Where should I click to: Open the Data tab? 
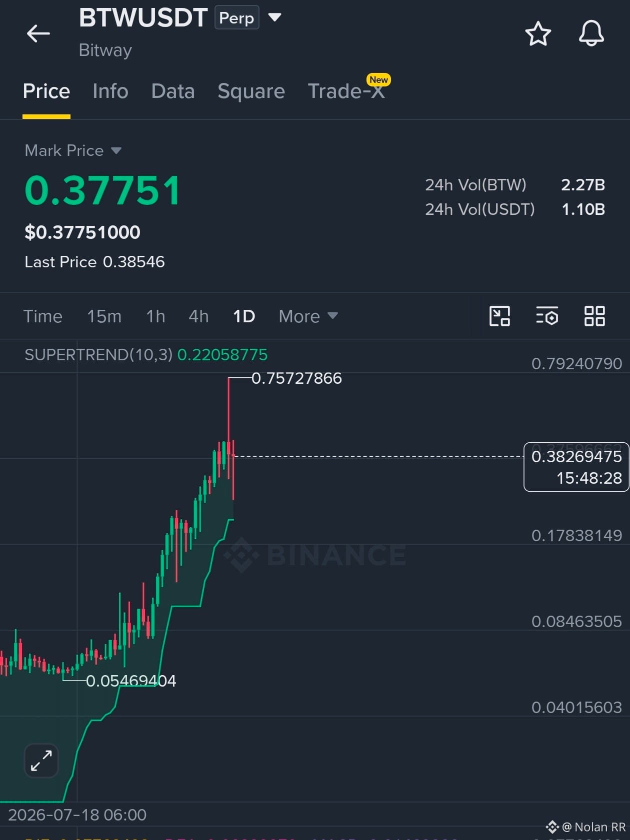click(173, 91)
